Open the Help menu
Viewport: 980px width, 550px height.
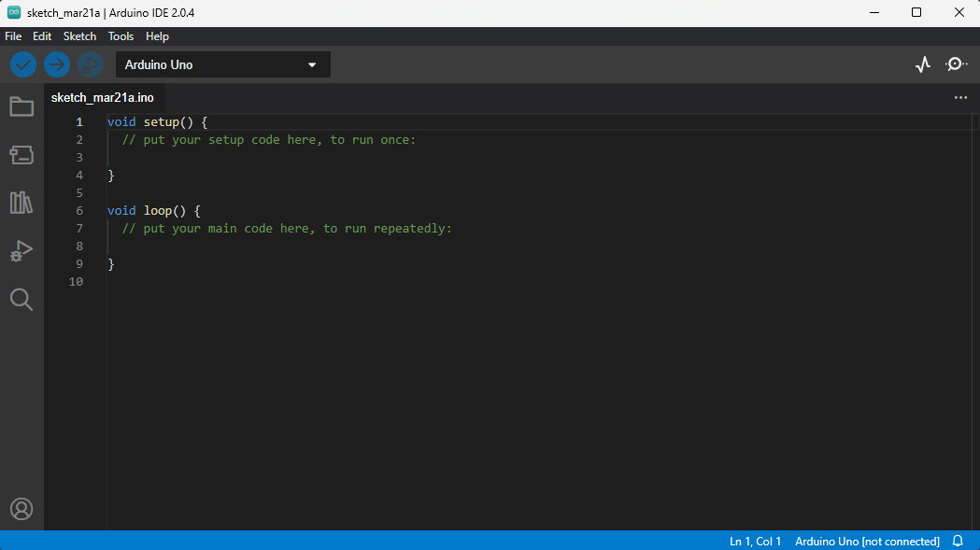click(157, 36)
